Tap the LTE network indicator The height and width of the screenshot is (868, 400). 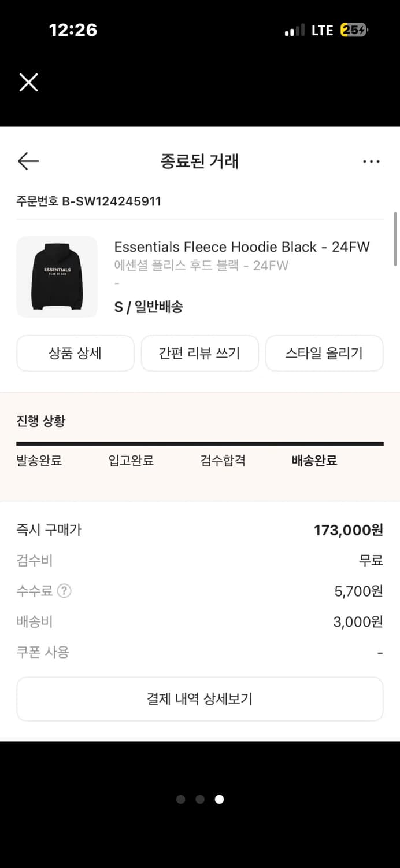[321, 30]
